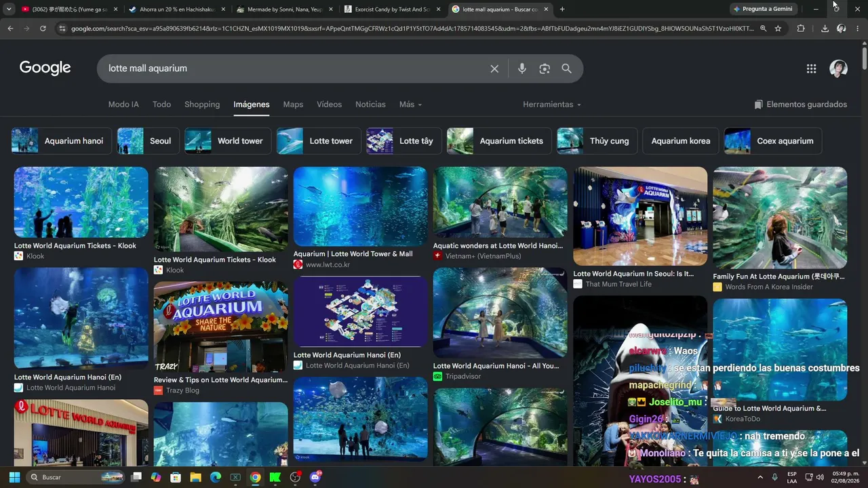Open the That Mum Travel Life entrance image

pyautogui.click(x=640, y=216)
